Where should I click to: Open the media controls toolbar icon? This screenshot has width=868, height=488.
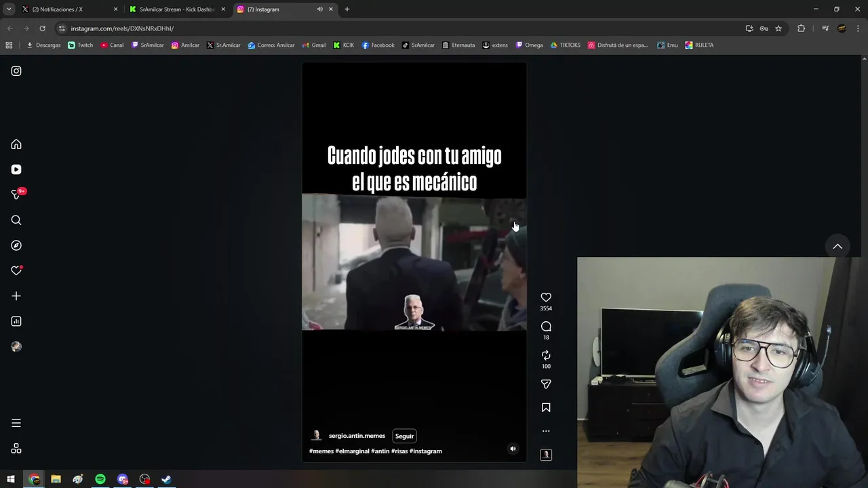[825, 28]
